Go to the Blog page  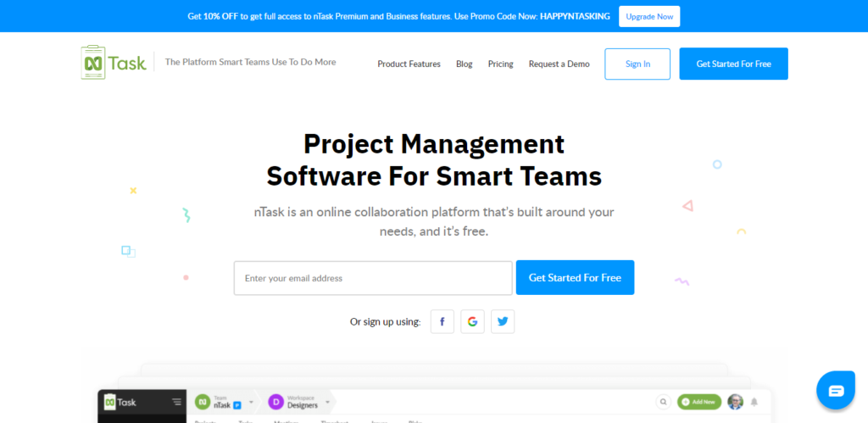[465, 64]
